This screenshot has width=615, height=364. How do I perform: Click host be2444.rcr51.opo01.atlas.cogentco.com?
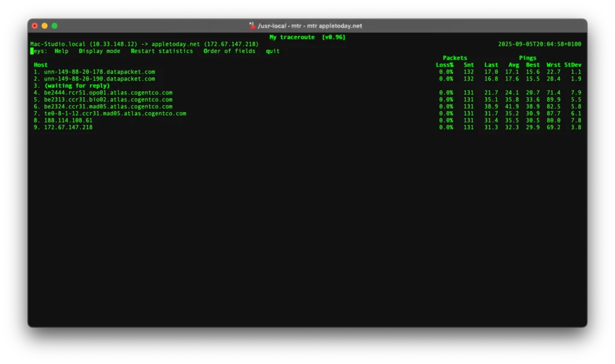point(108,93)
